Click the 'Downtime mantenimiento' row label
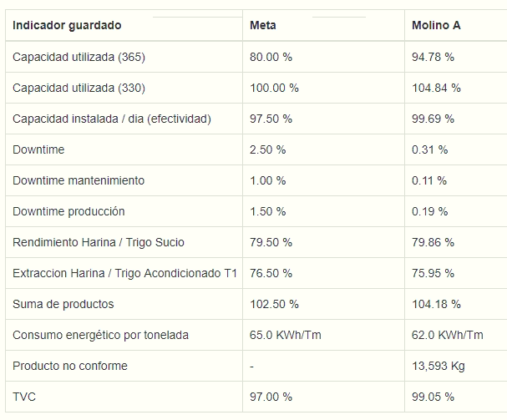507x420 pixels. 79,180
